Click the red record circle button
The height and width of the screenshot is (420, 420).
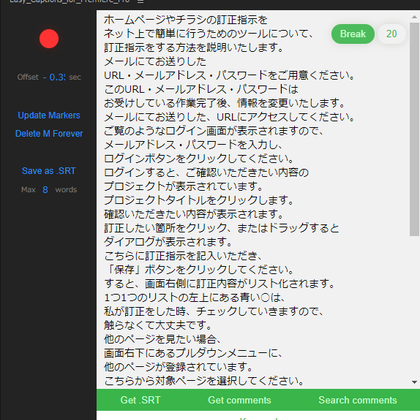49,39
